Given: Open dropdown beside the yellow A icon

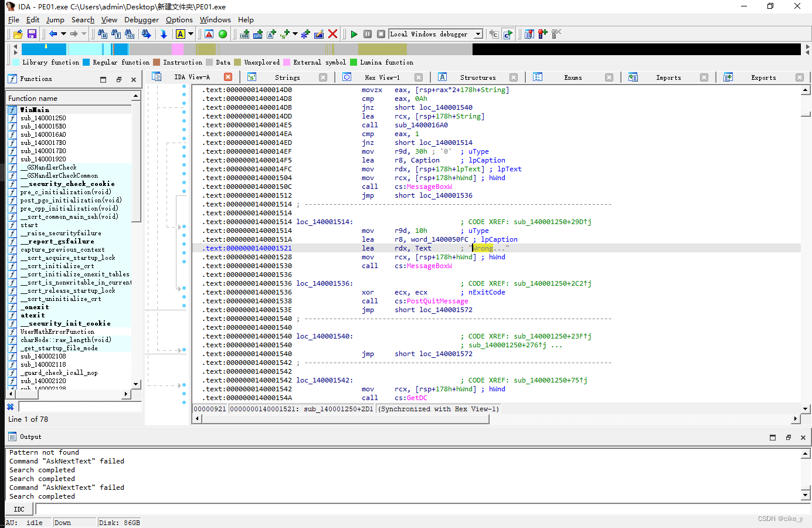Looking at the screenshot, I should [191, 34].
